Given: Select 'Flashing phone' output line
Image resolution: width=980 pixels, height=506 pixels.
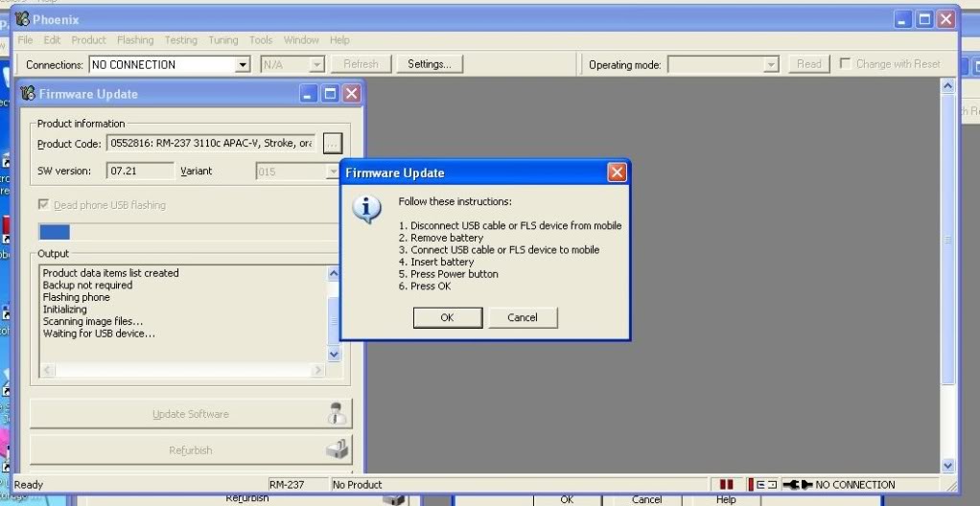Looking at the screenshot, I should point(77,297).
